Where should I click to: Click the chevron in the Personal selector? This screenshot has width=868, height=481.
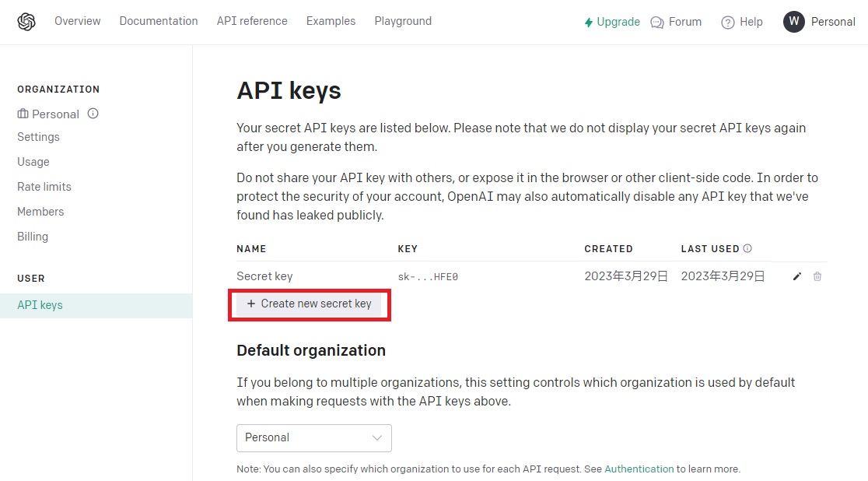tap(377, 438)
